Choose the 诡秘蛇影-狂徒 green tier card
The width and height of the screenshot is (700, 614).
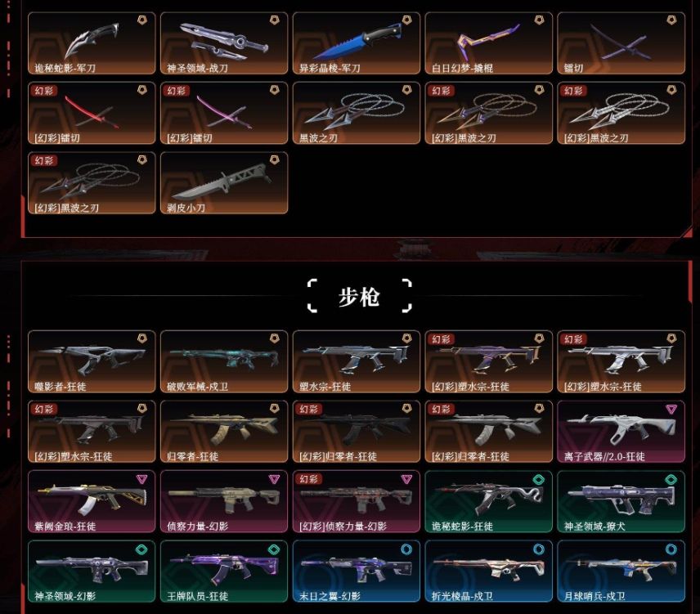pos(488,501)
